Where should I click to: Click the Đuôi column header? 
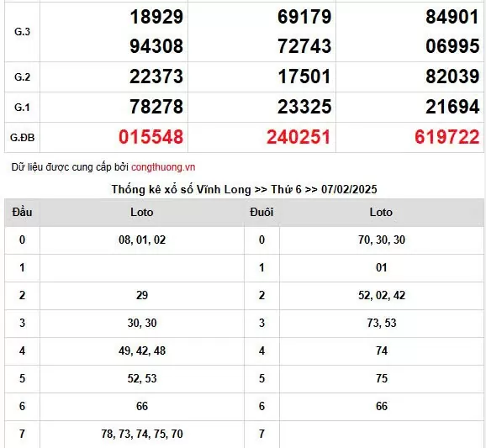coord(261,212)
